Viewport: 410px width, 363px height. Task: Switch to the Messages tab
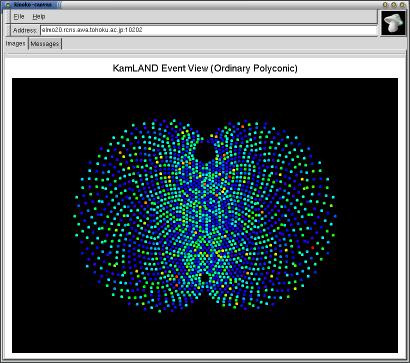pos(45,44)
